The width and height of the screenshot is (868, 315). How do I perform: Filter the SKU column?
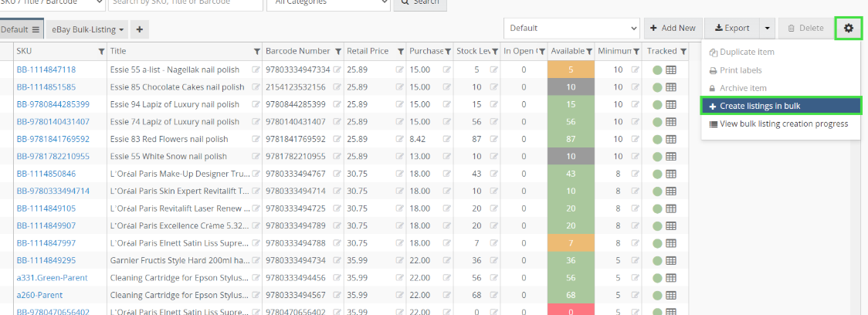coord(101,52)
